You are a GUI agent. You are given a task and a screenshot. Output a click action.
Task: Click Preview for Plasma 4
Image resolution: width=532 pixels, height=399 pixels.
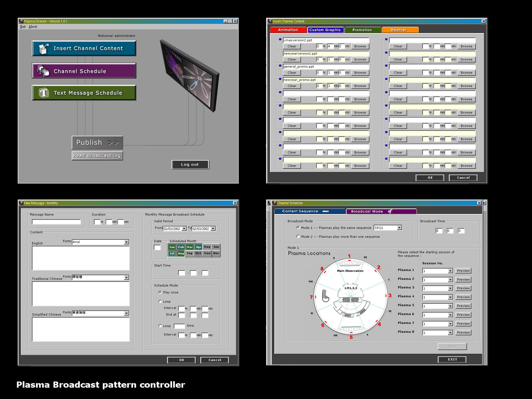tap(463, 297)
